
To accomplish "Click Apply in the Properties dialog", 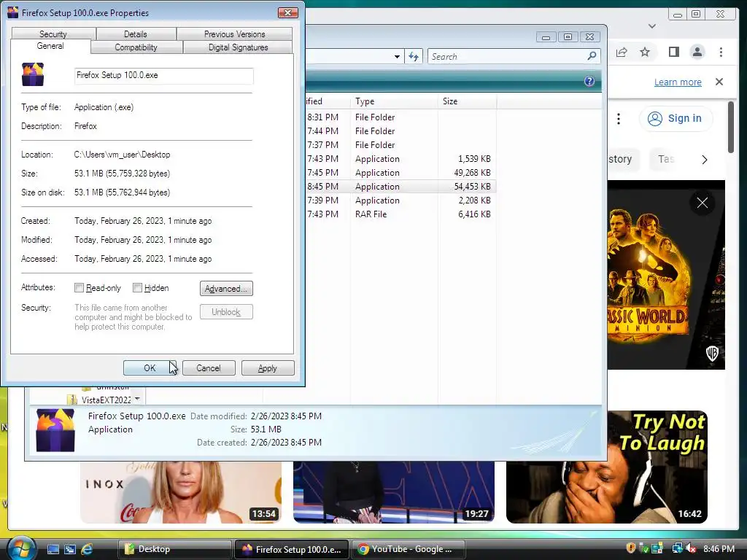I will [268, 368].
